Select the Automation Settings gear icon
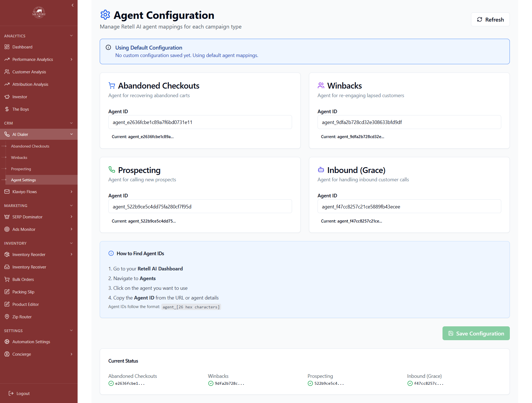This screenshot has width=532, height=403. [7, 342]
